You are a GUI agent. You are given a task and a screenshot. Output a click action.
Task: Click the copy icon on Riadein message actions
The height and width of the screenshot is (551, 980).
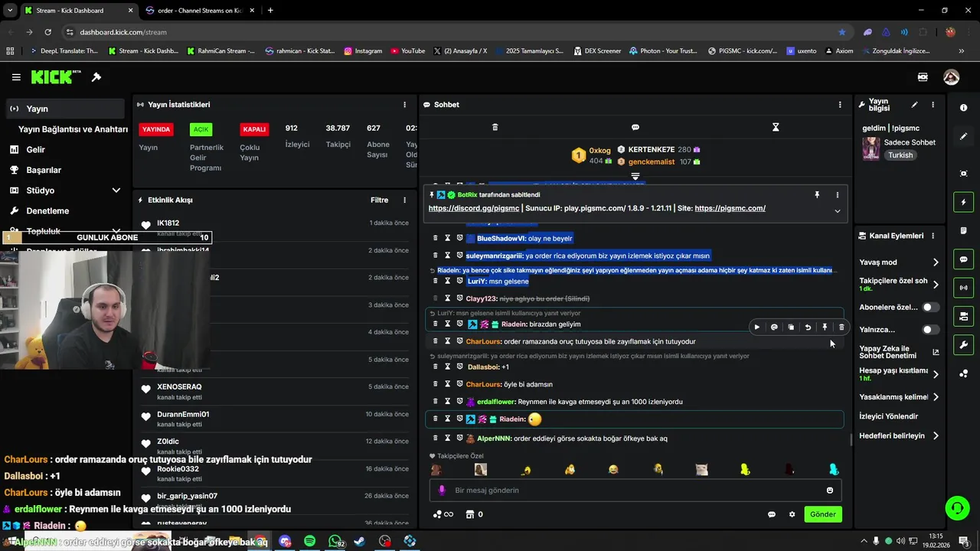(791, 328)
